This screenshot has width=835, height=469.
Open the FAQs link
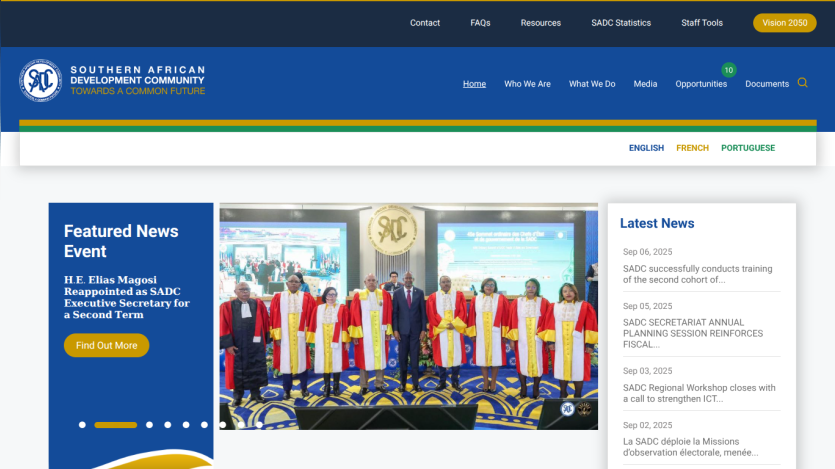click(x=480, y=23)
